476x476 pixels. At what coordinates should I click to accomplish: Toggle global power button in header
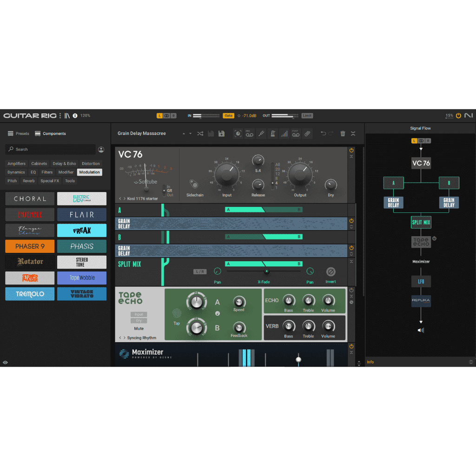pyautogui.click(x=458, y=115)
